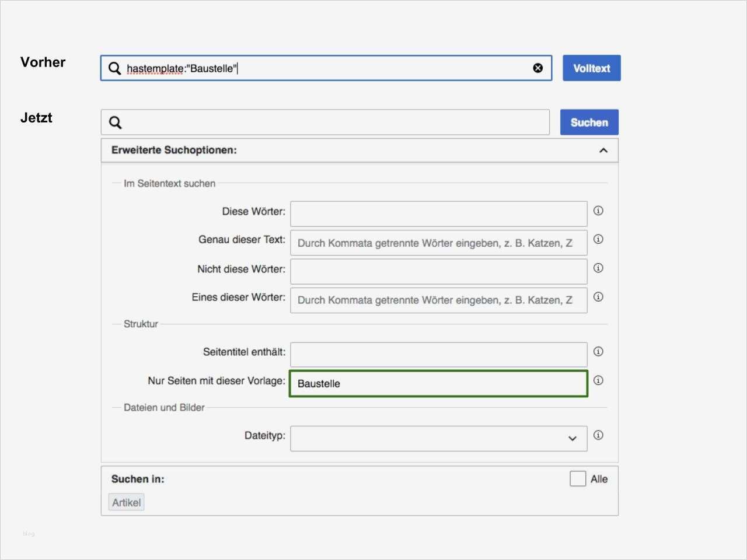Show info for "Nicht diese Wörter" field
This screenshot has width=747, height=560.
click(x=598, y=268)
